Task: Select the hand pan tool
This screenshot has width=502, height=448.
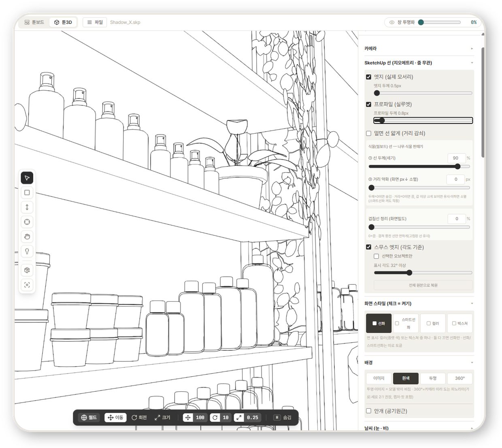Action: coord(27,237)
